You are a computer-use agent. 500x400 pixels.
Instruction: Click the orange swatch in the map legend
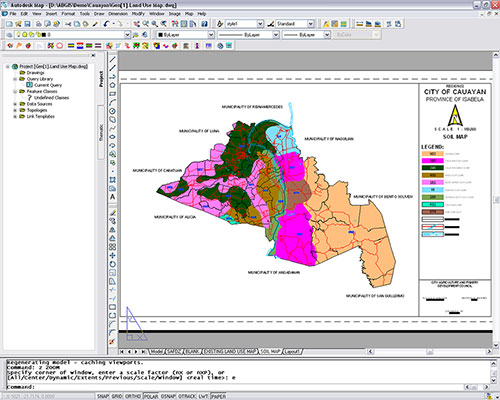pos(432,154)
